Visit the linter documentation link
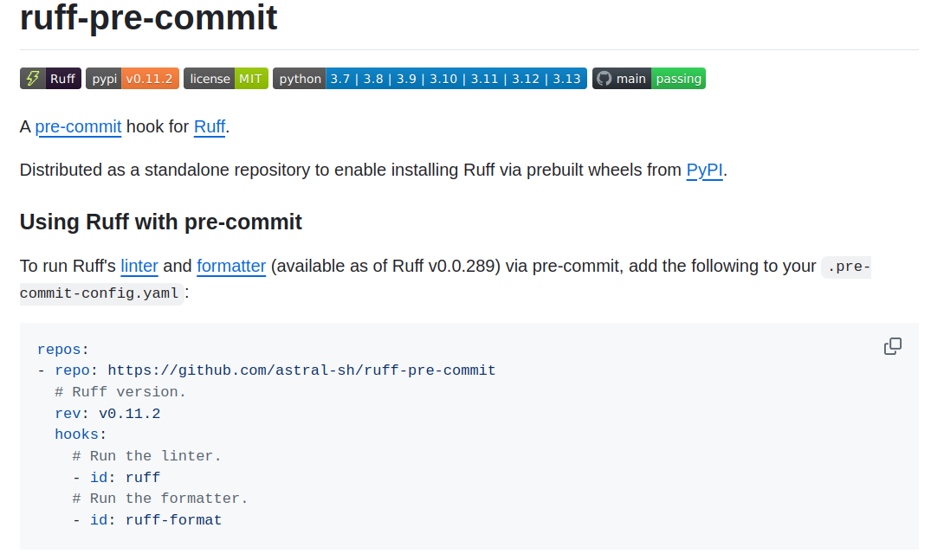 pyautogui.click(x=139, y=266)
